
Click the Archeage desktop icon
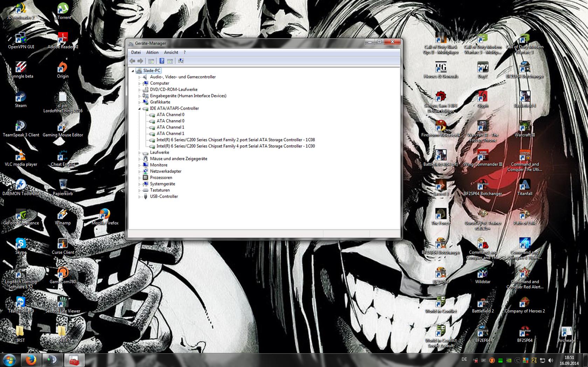567,334
